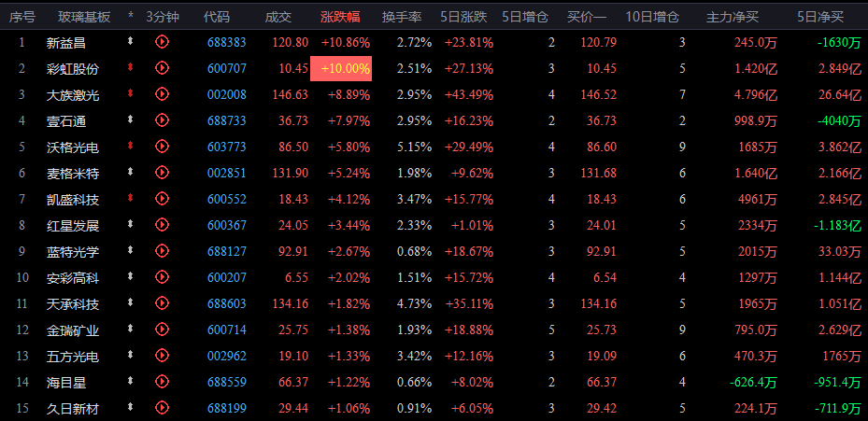Click the 代码 column header
This screenshot has height=421, width=868.
[x=217, y=17]
